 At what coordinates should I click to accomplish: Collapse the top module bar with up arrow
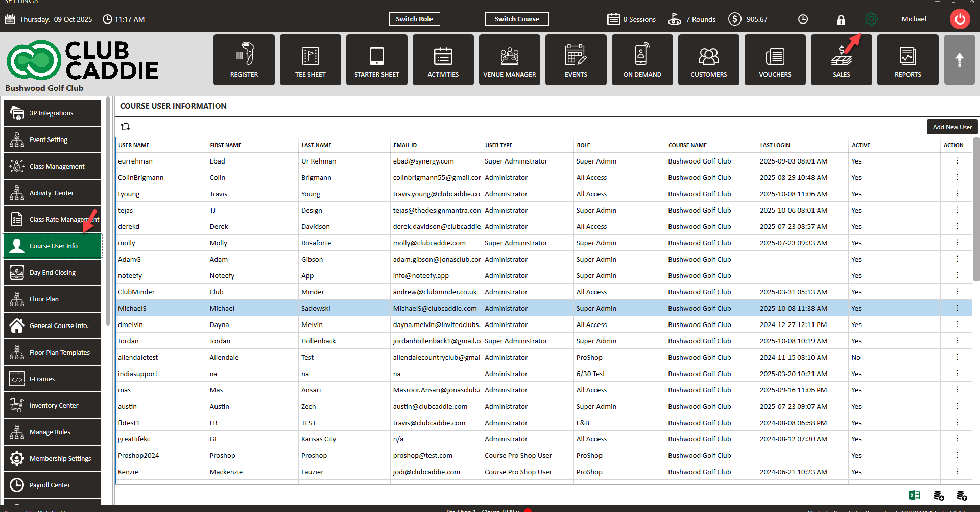[x=959, y=60]
